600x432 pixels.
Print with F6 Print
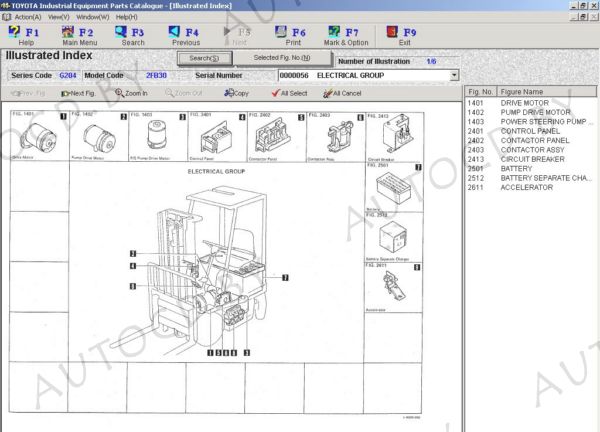(x=291, y=36)
